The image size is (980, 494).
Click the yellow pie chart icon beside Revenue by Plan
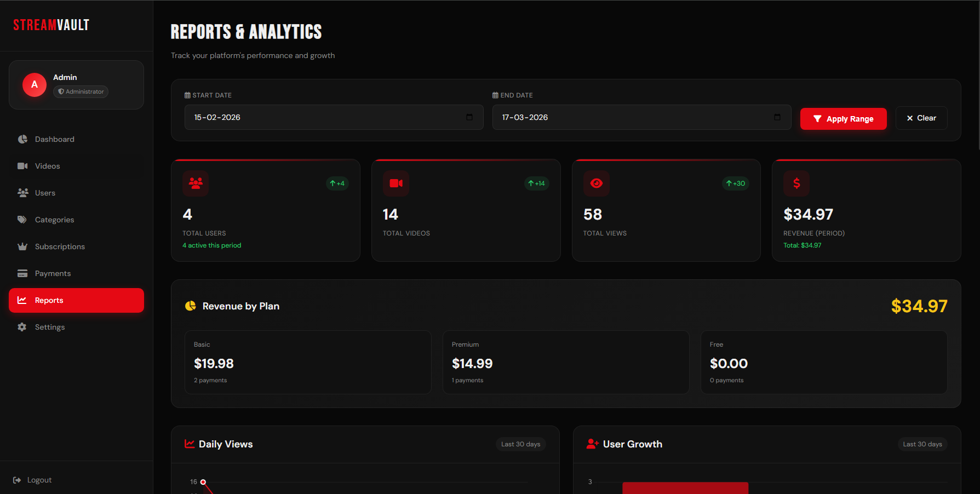pos(191,306)
